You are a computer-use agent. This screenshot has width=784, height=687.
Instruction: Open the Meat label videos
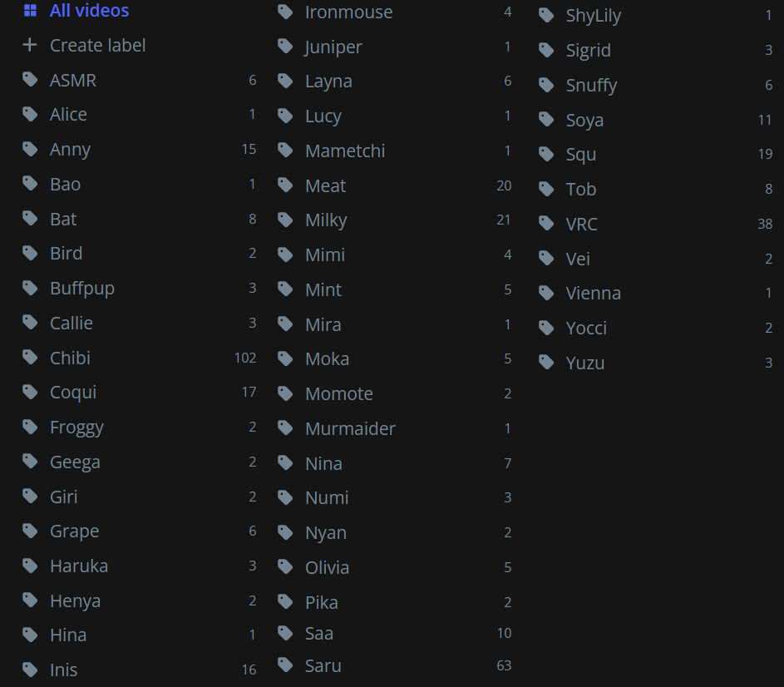pos(325,185)
